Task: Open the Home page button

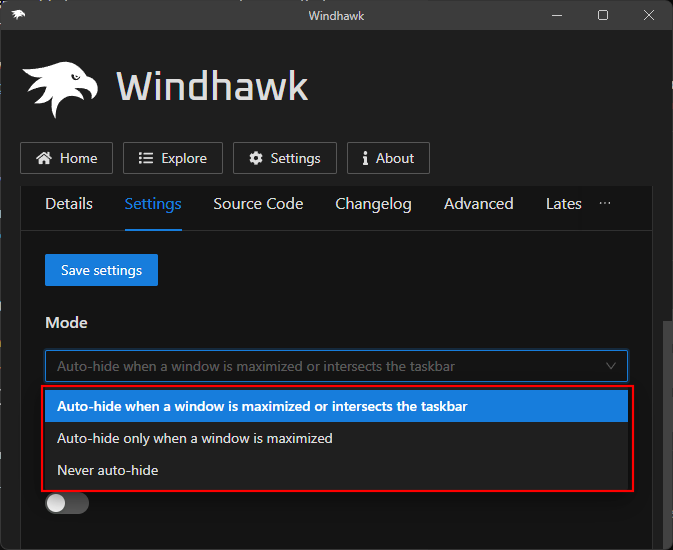Action: tap(67, 158)
